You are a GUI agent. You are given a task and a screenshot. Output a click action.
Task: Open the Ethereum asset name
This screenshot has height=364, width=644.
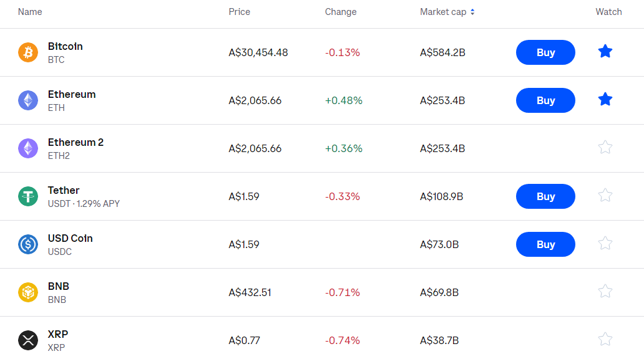pos(72,94)
